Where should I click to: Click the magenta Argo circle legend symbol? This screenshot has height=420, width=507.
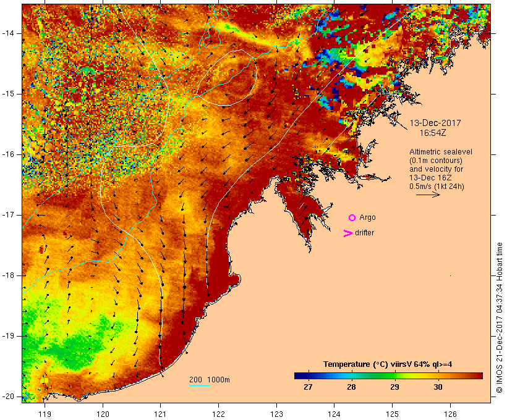[x=352, y=218]
